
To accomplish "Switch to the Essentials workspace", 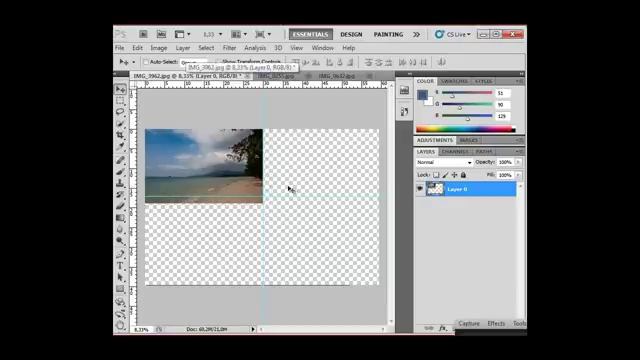I will pyautogui.click(x=311, y=34).
